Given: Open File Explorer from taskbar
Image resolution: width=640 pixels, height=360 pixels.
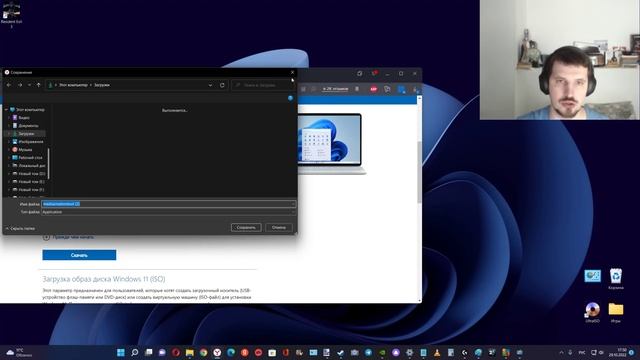Looking at the screenshot, I should (x=190, y=352).
